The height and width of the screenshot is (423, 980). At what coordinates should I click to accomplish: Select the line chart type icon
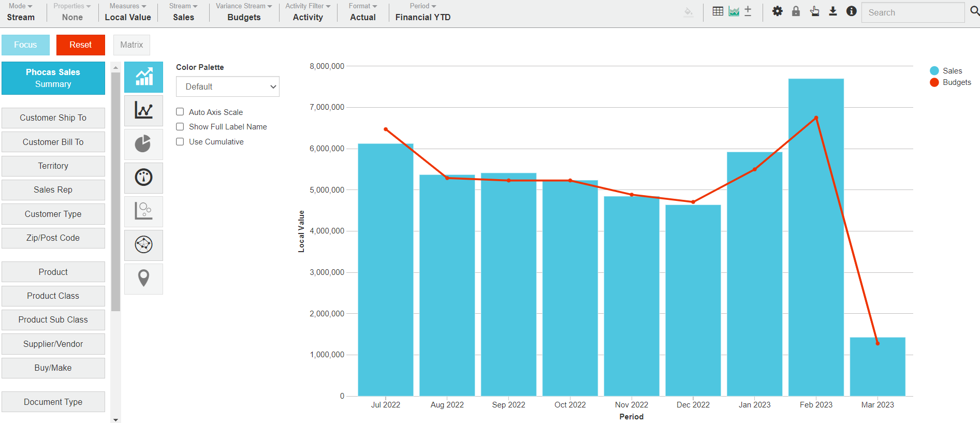(143, 110)
